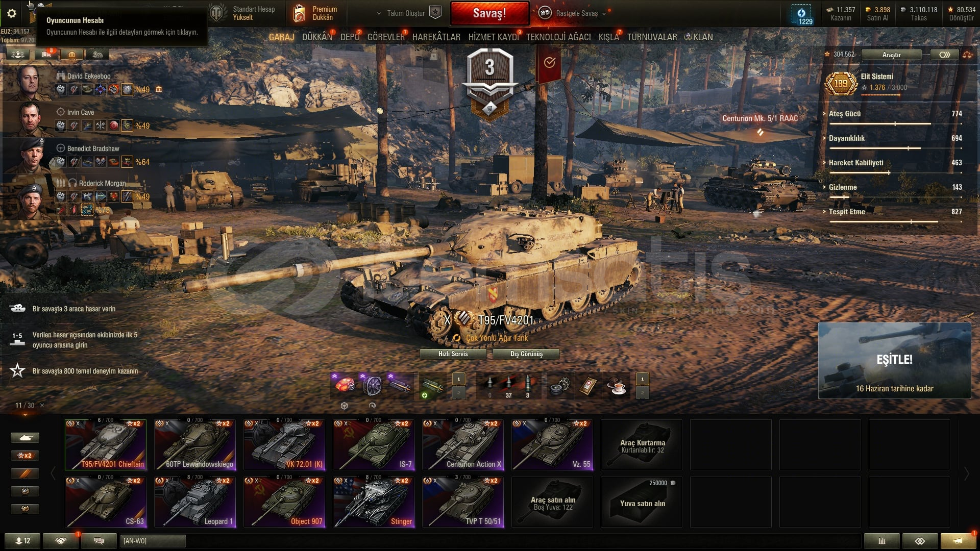
Task: Select the Leopard 1 tank thumbnail
Action: click(195, 502)
